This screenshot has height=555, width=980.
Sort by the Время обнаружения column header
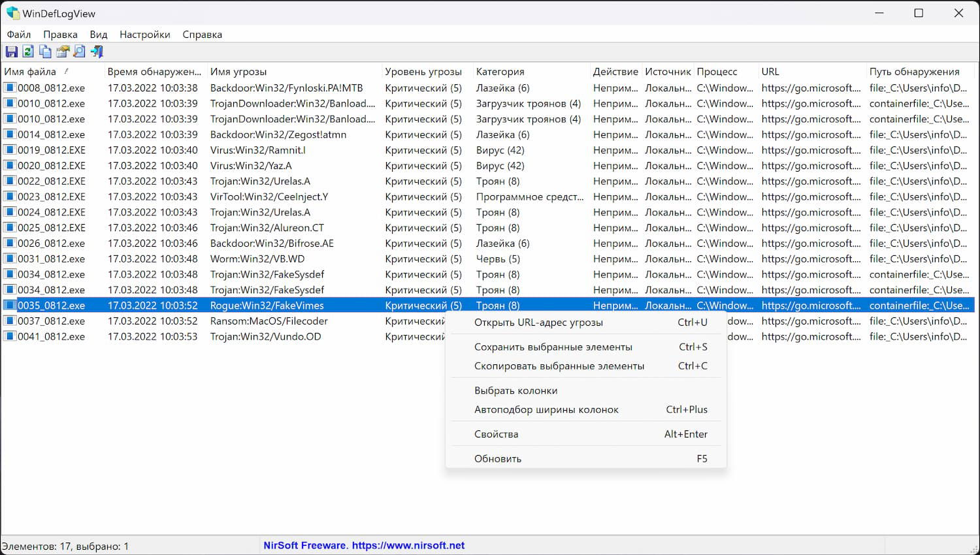tap(155, 72)
